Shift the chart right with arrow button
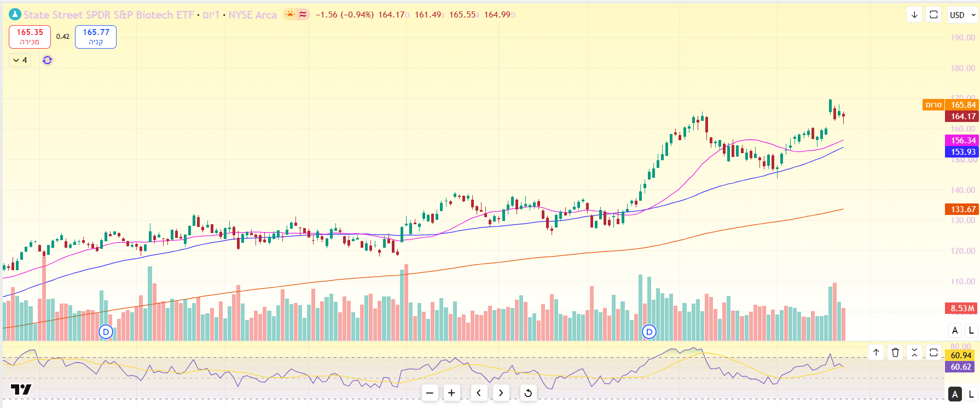 click(501, 393)
